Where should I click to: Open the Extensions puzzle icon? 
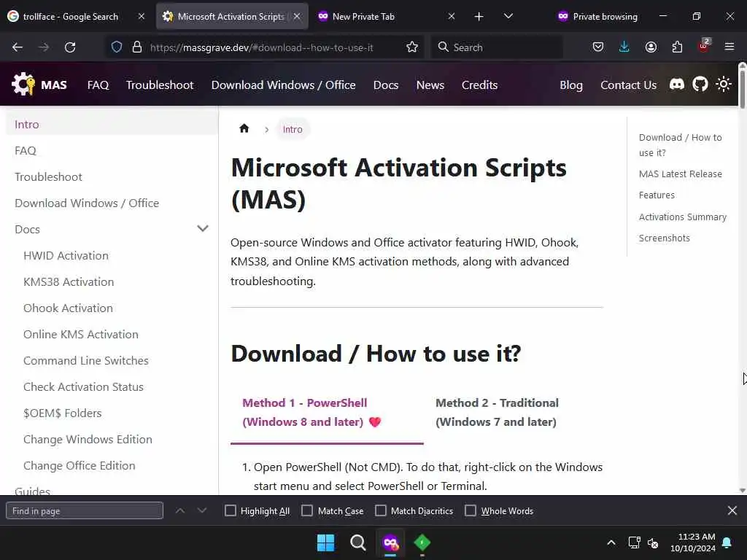677,47
